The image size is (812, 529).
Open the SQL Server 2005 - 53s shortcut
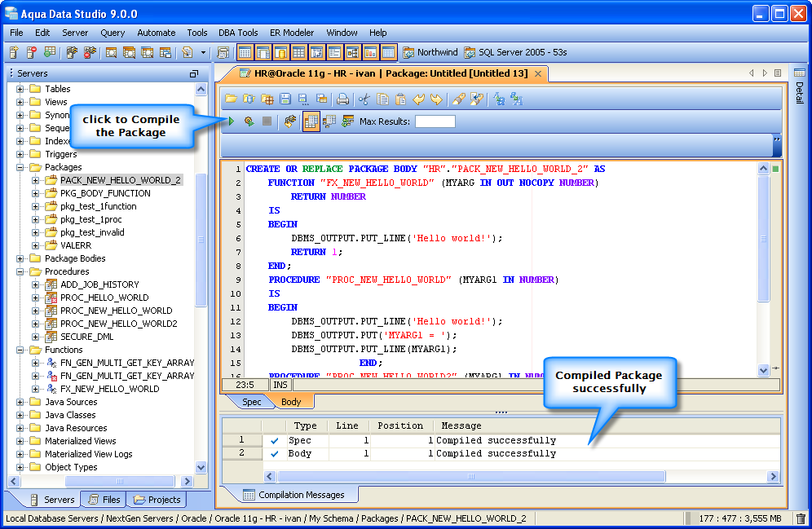click(515, 52)
